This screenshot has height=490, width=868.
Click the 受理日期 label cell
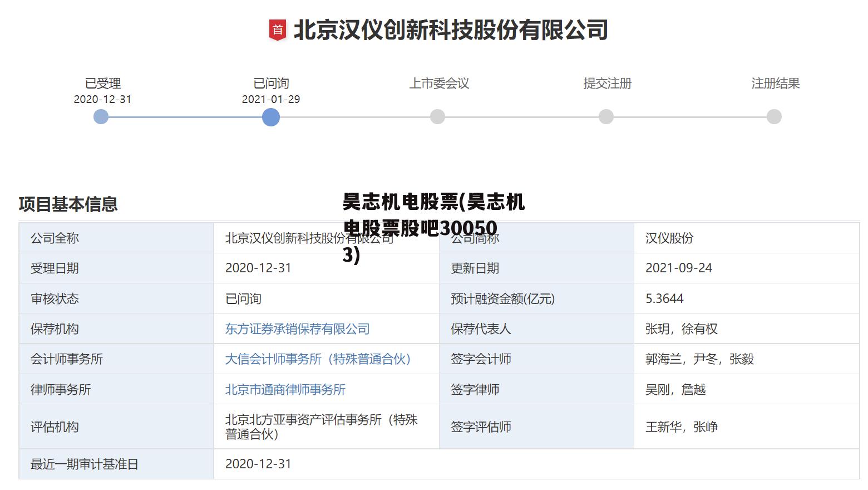point(116,268)
